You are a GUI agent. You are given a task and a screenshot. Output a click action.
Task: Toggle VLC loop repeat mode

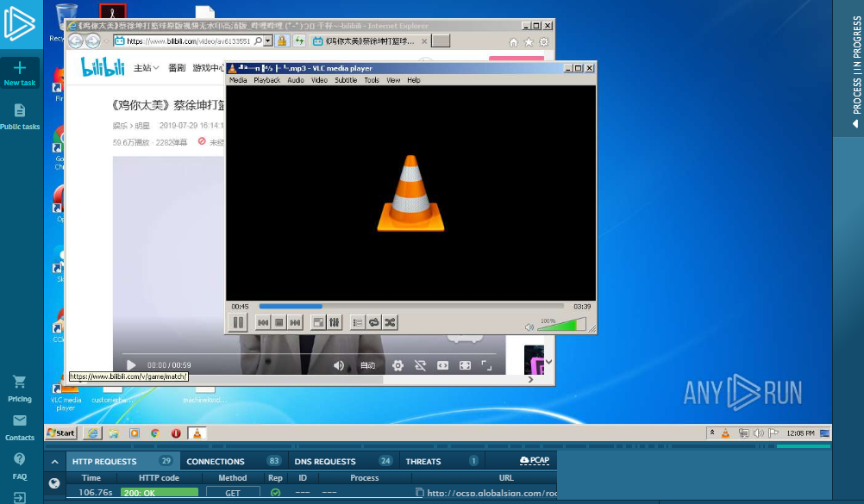(x=374, y=322)
